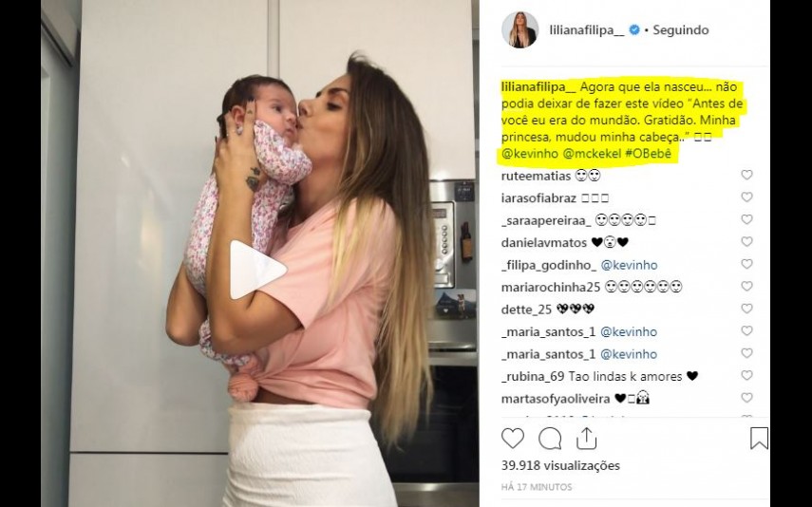The image size is (812, 507).
Task: Open comments with the speech bubble icon
Action: click(x=550, y=440)
